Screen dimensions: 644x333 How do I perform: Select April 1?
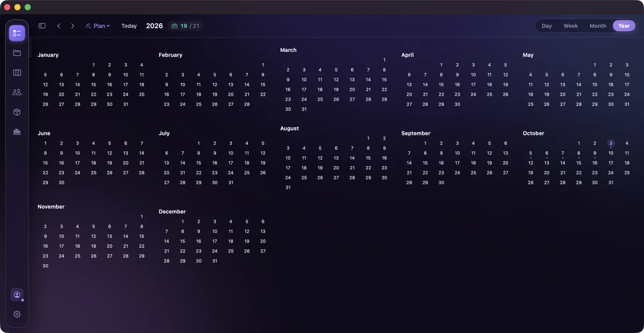pyautogui.click(x=441, y=65)
